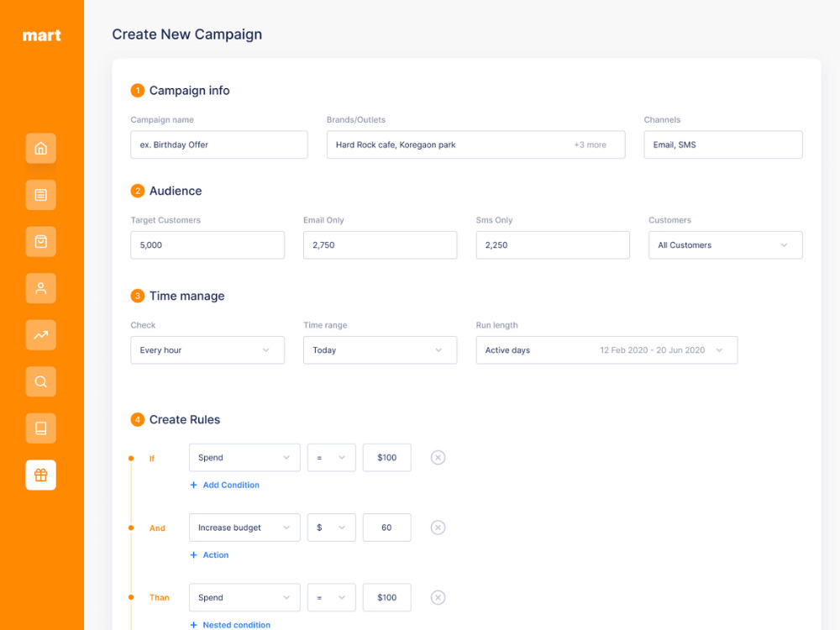The width and height of the screenshot is (840, 630).
Task: Select the gift campaigns icon in sidebar
Action: [40, 475]
